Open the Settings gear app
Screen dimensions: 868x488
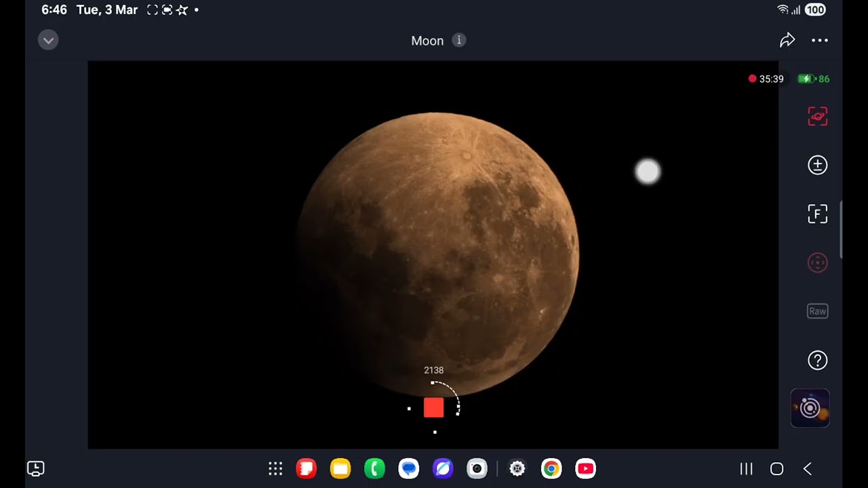pyautogui.click(x=517, y=468)
